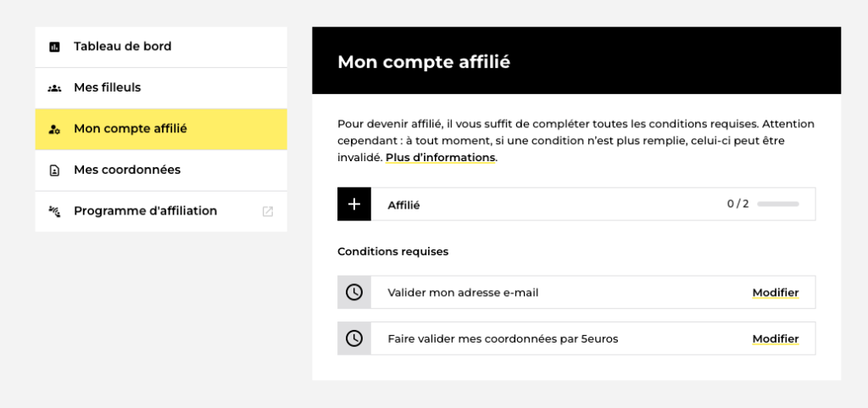The image size is (868, 408).
Task: Click the clock icon for coordonnées validation
Action: pos(354,338)
